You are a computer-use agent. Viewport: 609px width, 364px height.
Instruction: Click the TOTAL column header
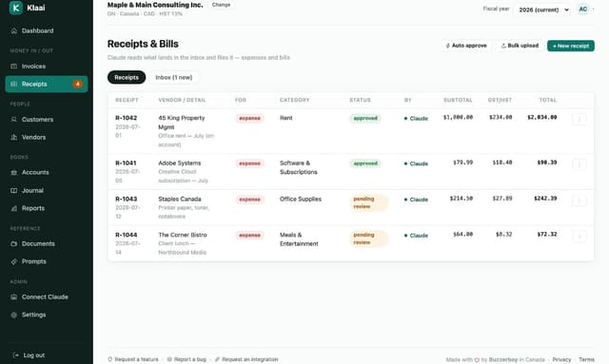[548, 100]
